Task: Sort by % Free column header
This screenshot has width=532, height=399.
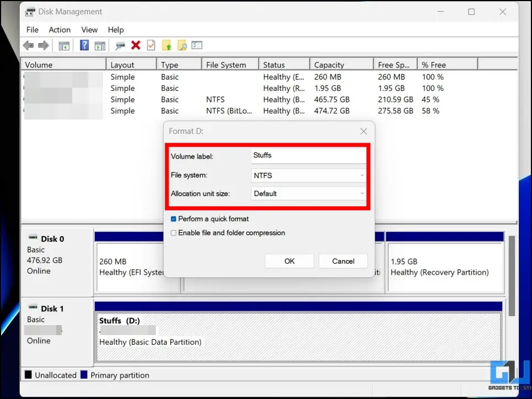Action: coord(448,64)
